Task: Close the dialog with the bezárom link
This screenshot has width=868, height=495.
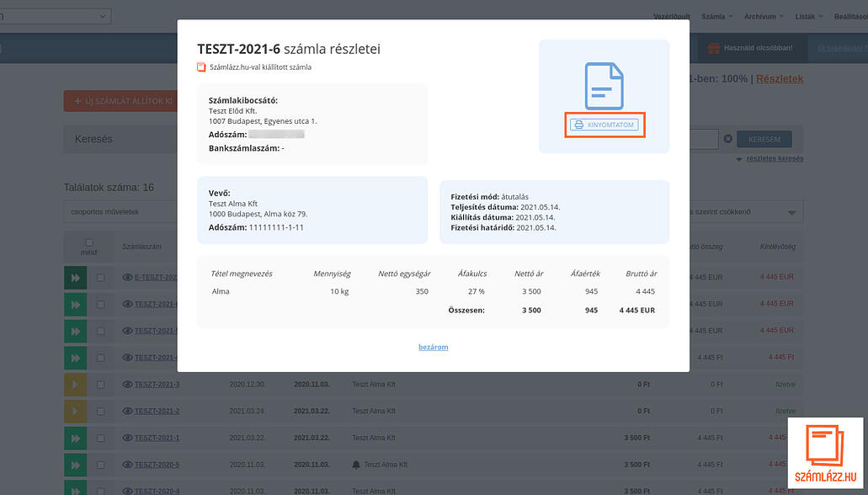Action: point(433,347)
